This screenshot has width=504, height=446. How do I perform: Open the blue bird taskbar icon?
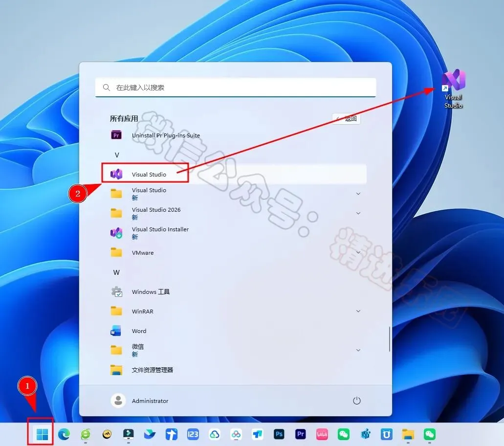(x=150, y=434)
